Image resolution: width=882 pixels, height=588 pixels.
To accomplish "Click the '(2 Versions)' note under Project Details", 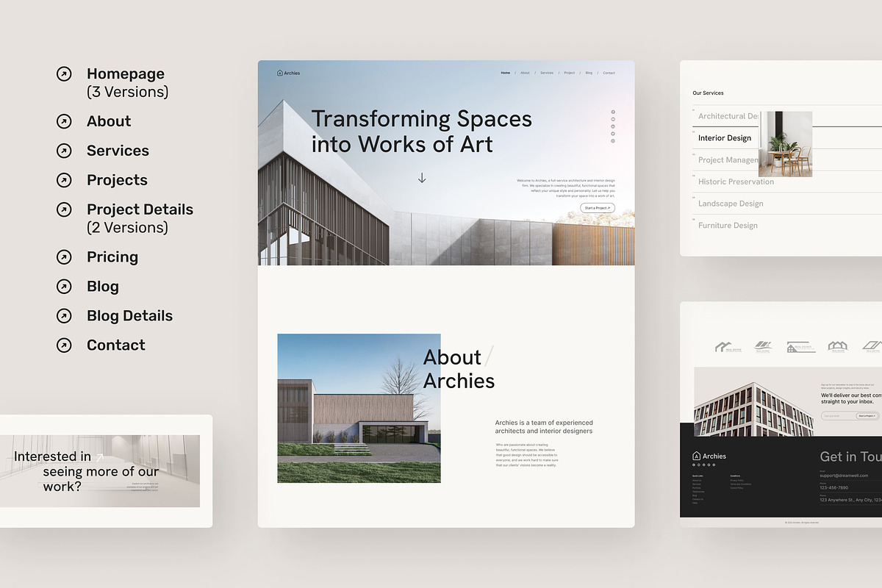I will pos(127,228).
